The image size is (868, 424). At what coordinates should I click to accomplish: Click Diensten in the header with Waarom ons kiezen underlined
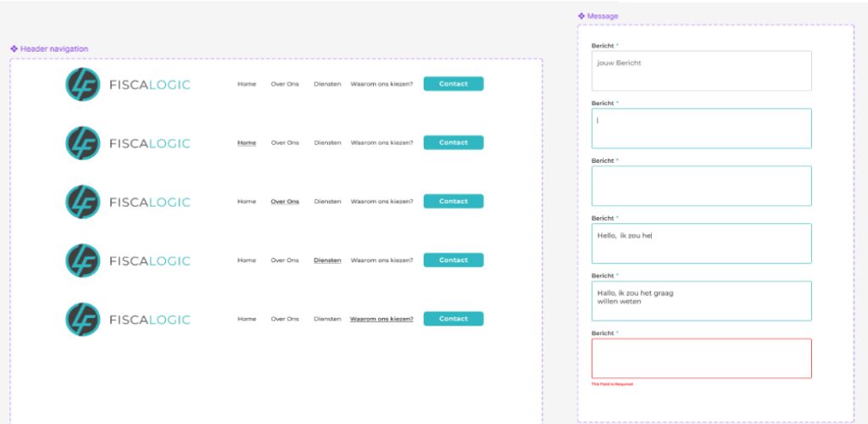tap(327, 319)
